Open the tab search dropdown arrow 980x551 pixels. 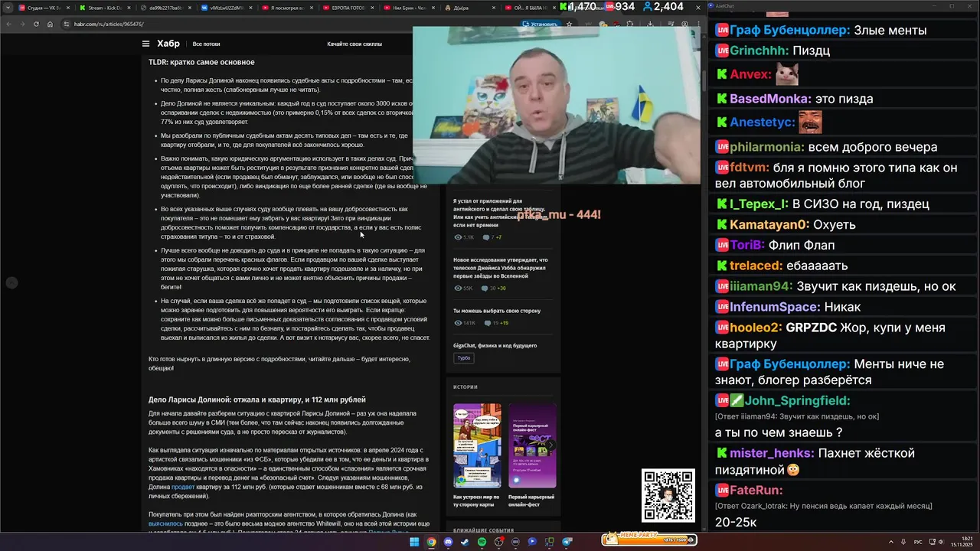tap(7, 8)
